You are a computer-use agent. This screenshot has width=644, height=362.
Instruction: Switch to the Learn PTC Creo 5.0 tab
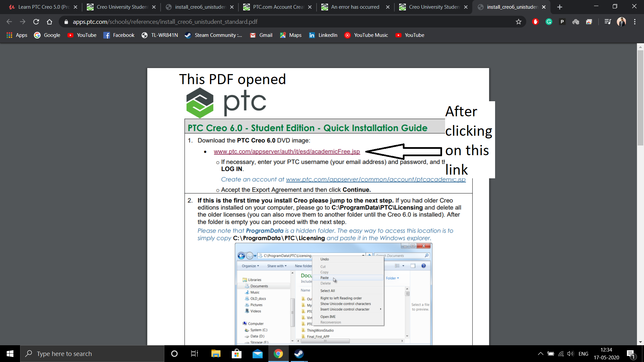pyautogui.click(x=40, y=7)
